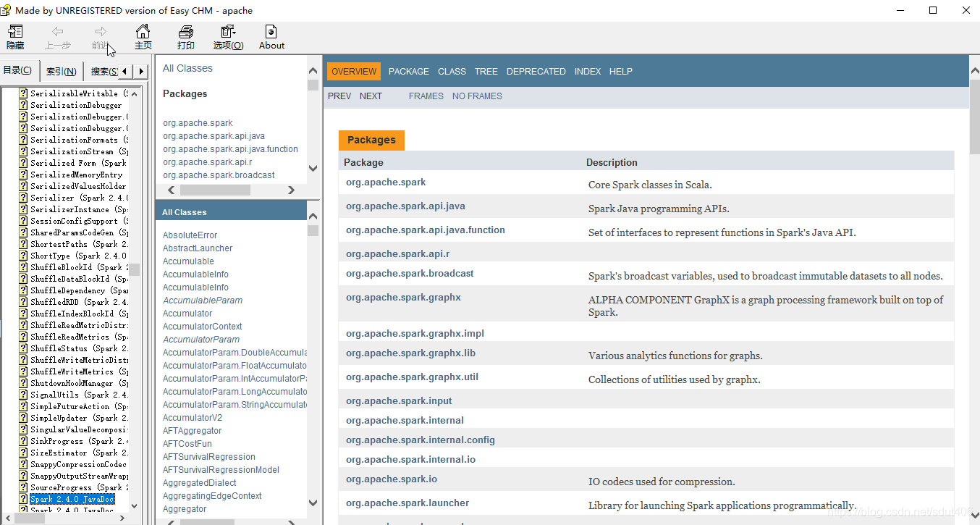Open org.apache.spark.graphx package link in table
Screen dimensions: 980x525
coord(403,297)
